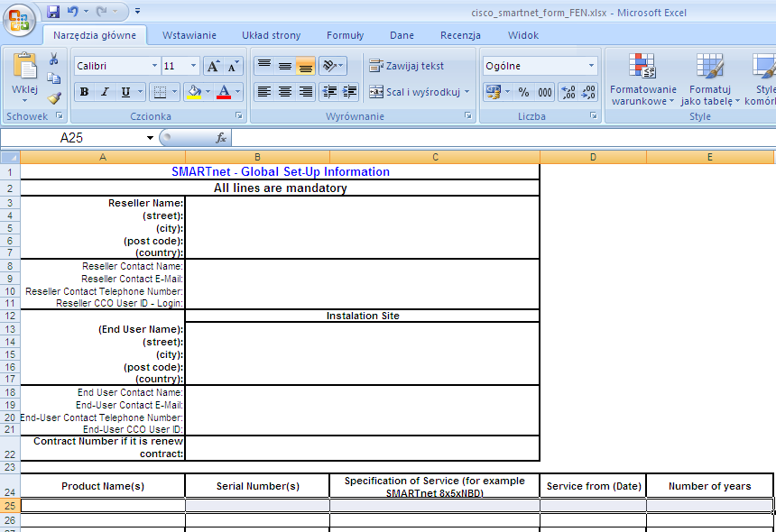Undo the last action
The image size is (776, 532).
[73, 11]
